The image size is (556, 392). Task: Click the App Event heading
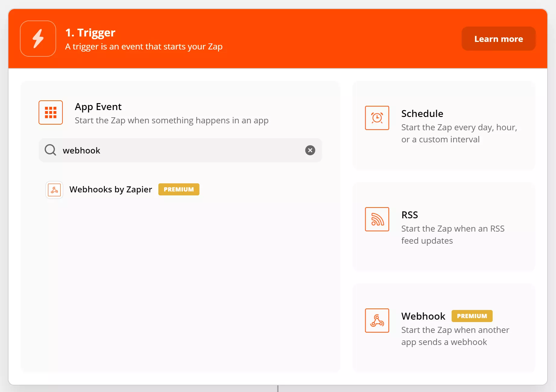tap(98, 107)
